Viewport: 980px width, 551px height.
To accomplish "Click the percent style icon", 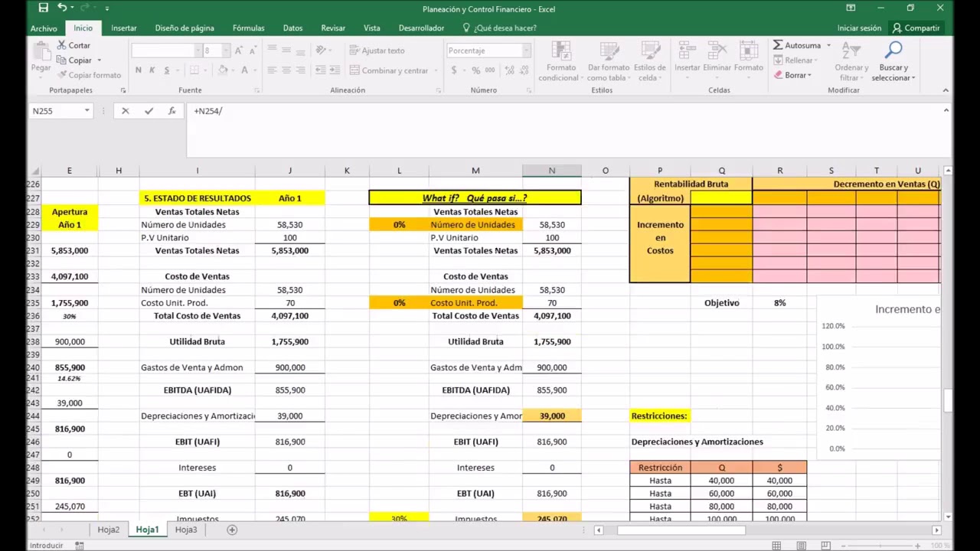I will pos(475,70).
